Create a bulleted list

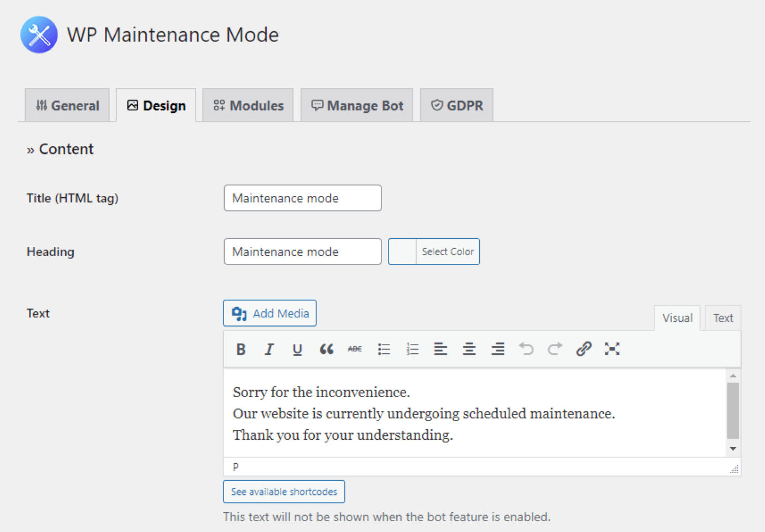(384, 349)
